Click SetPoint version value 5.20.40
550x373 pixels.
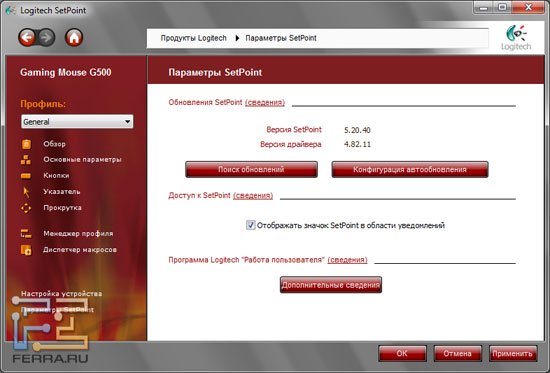tap(357, 130)
